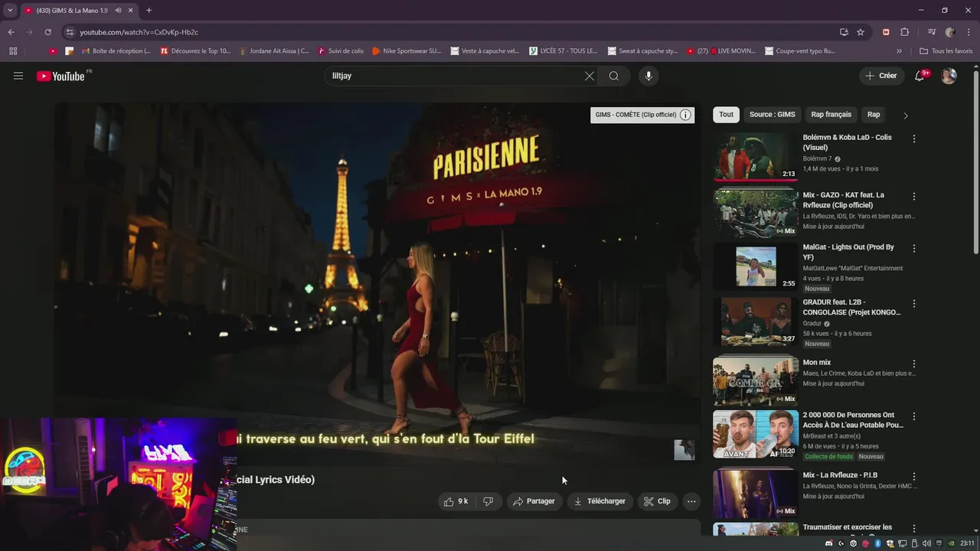
Task: Mute the tab via its speaker icon
Action: (118, 10)
